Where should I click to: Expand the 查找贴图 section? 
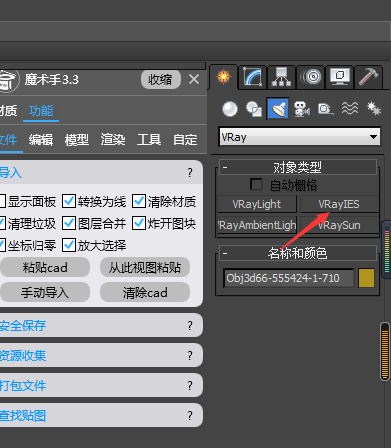(100, 415)
